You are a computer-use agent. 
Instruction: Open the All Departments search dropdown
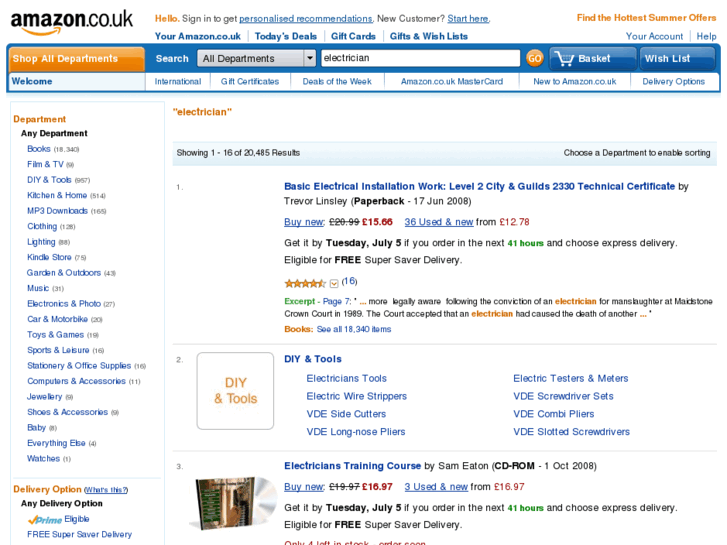click(257, 59)
